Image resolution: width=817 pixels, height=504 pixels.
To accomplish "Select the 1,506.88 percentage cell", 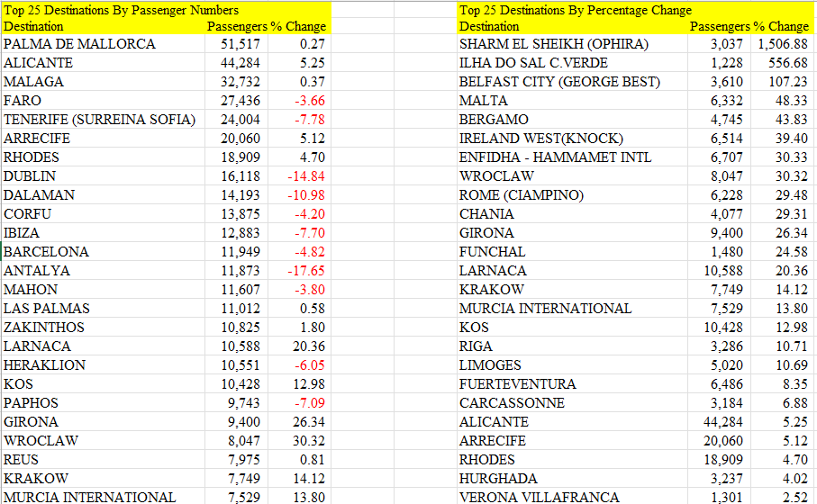I will click(x=782, y=44).
